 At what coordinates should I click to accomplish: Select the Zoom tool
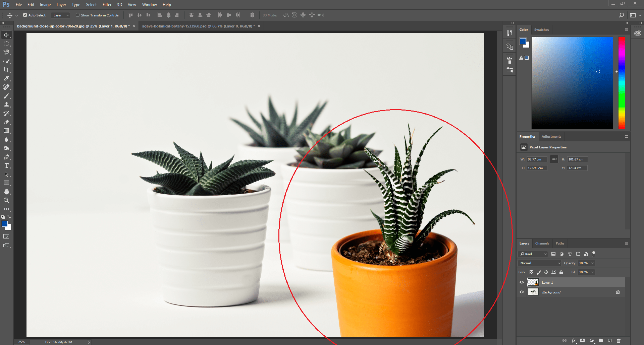tap(6, 200)
